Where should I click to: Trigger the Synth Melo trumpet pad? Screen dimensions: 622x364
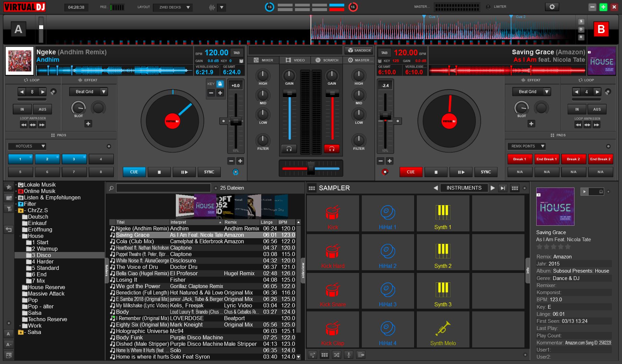443,329
